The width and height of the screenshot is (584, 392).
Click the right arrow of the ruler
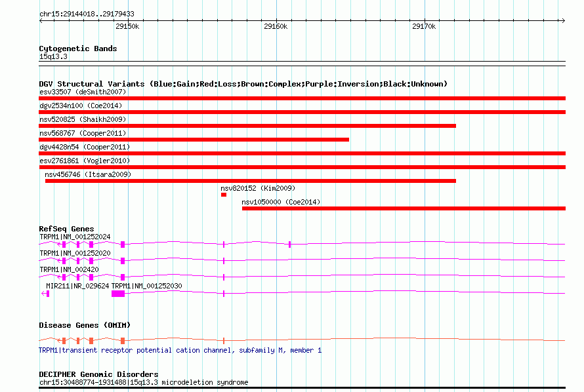(x=563, y=21)
